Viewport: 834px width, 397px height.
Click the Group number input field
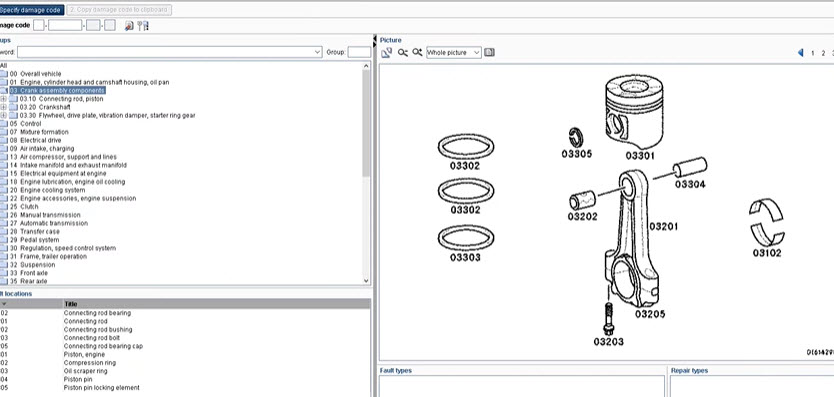(x=359, y=52)
